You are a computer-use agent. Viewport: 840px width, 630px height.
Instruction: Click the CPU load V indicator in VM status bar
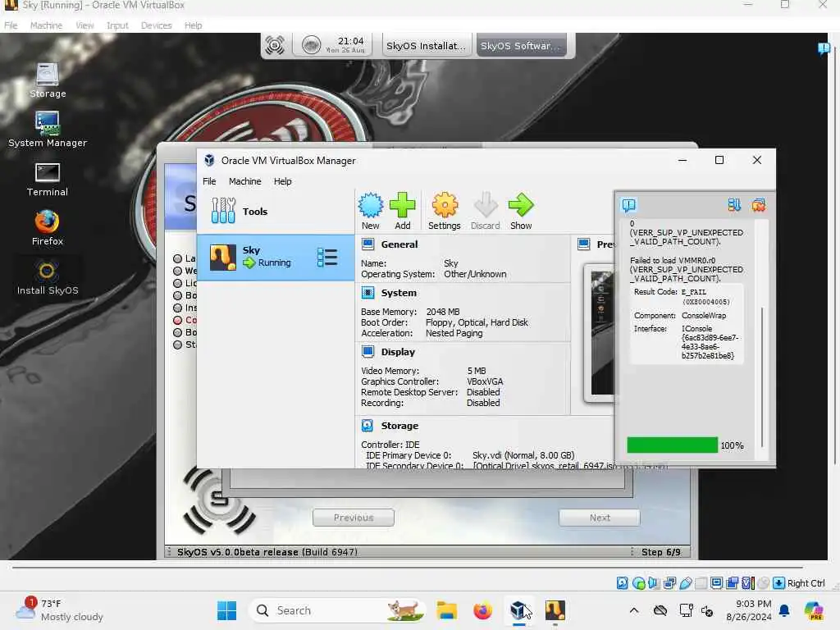point(748,583)
